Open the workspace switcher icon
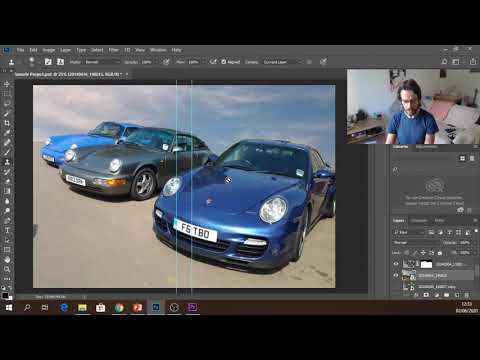This screenshot has height=360, width=480. point(456,62)
